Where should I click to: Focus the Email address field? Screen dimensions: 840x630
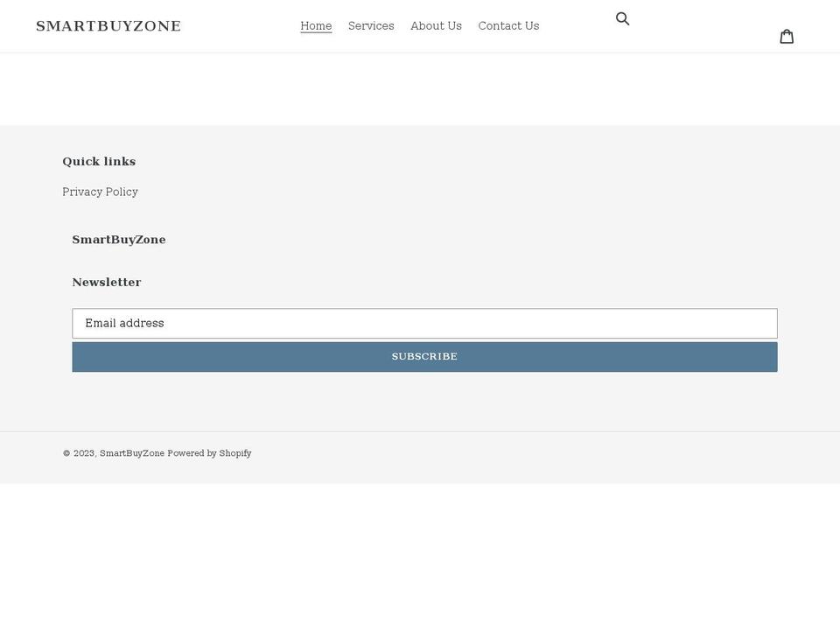click(425, 324)
